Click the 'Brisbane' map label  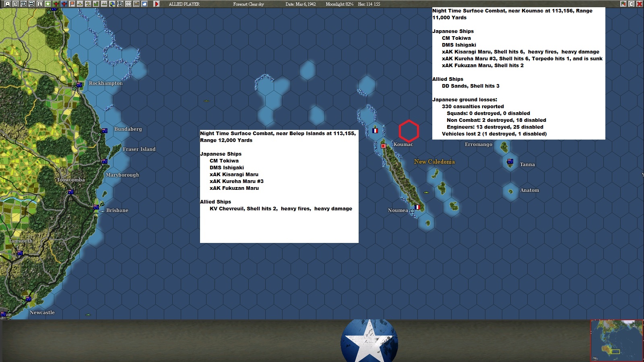pos(117,210)
